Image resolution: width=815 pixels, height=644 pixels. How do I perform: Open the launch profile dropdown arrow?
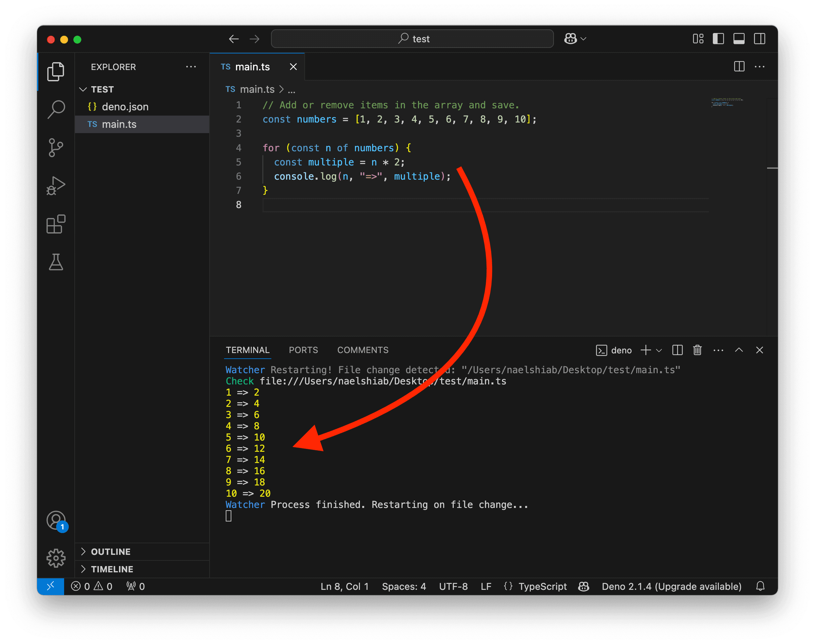click(x=659, y=350)
